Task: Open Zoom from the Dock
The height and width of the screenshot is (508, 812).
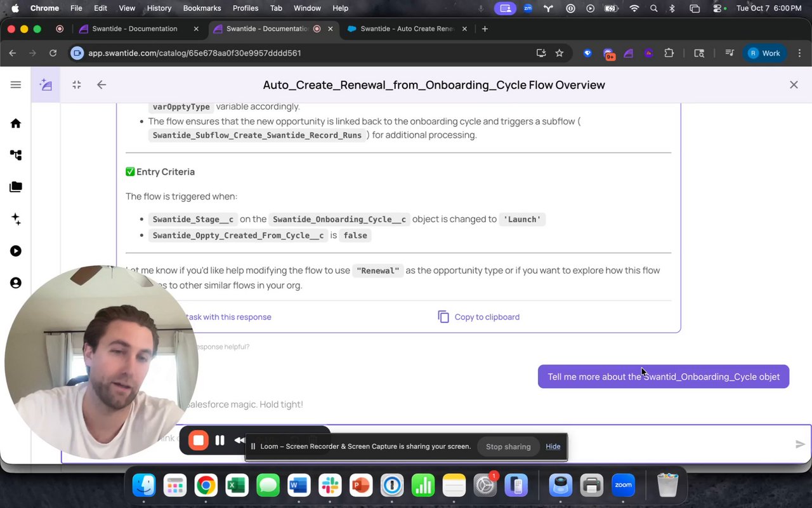Action: tap(623, 486)
